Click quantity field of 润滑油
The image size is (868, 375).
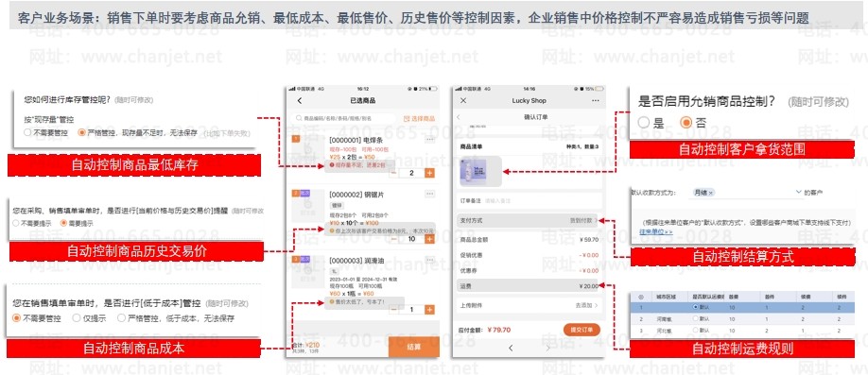tap(411, 309)
